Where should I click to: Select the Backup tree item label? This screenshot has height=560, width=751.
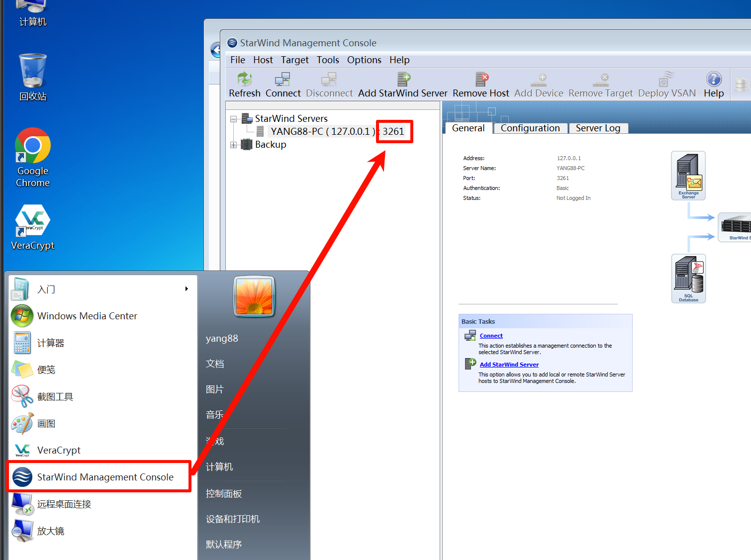click(271, 144)
